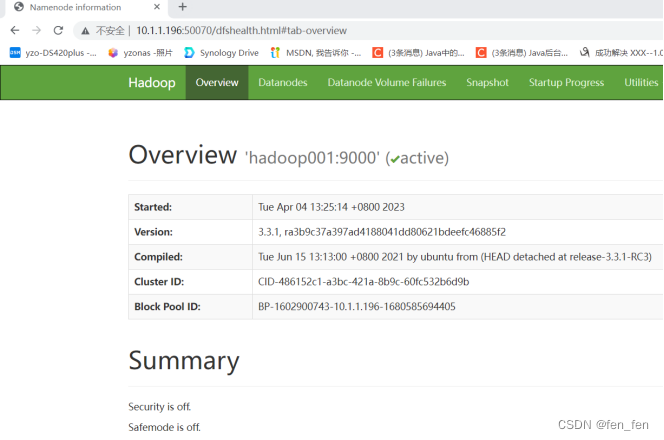Screen dimensions: 664x440
Task: Select the Compiled date value
Action: pyautogui.click(x=455, y=257)
